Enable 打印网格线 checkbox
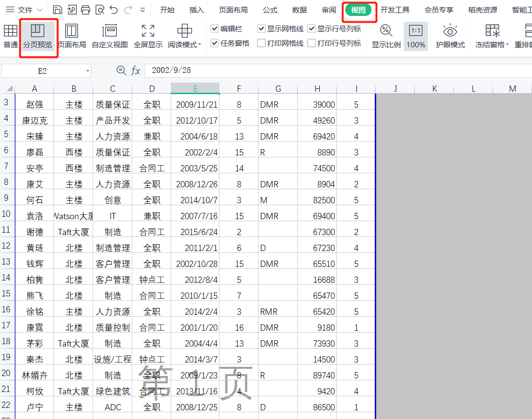532x419 pixels. [x=261, y=43]
